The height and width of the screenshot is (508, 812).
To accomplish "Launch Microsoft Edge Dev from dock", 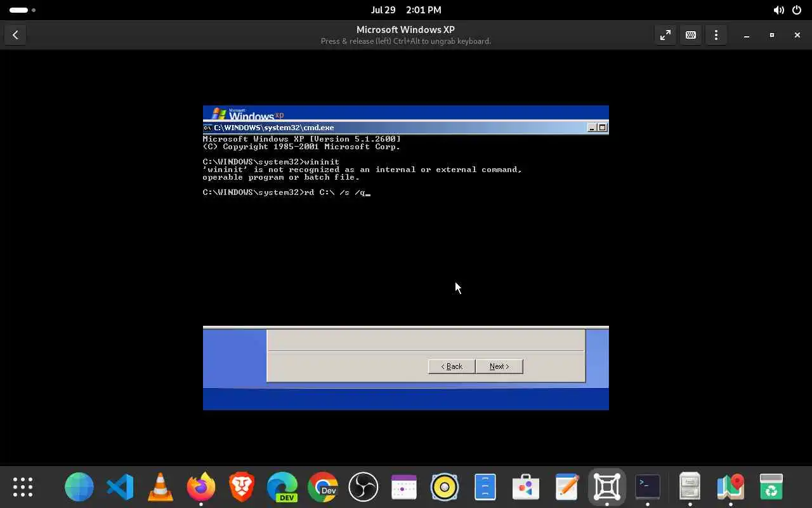I will pyautogui.click(x=282, y=487).
